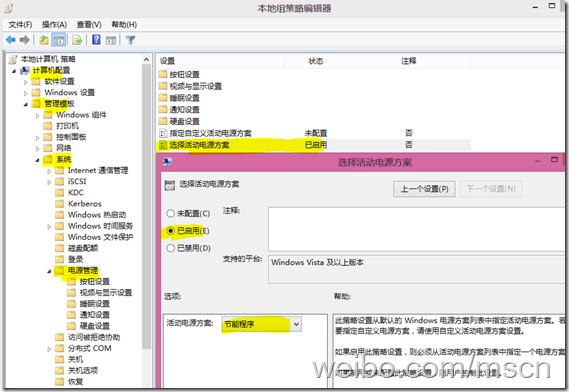Click inside the 注释 comment text box
This screenshot has width=569, height=392.
click(417, 229)
